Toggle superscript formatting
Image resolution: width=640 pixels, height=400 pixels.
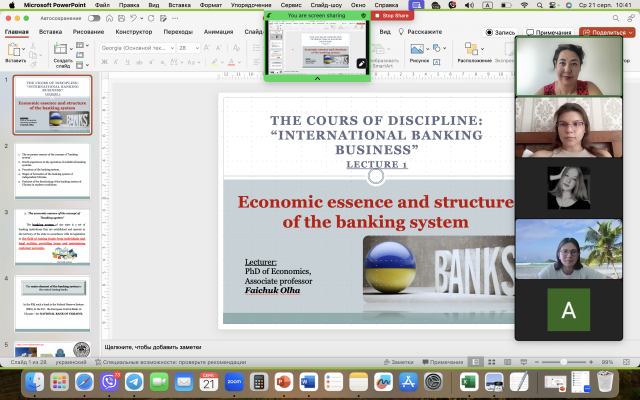point(151,62)
